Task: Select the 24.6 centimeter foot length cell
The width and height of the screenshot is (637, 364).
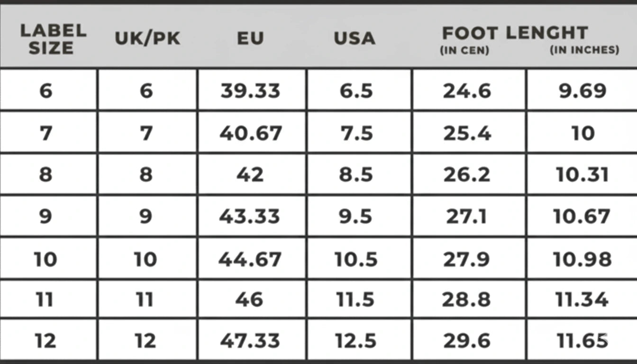Action: click(x=467, y=91)
